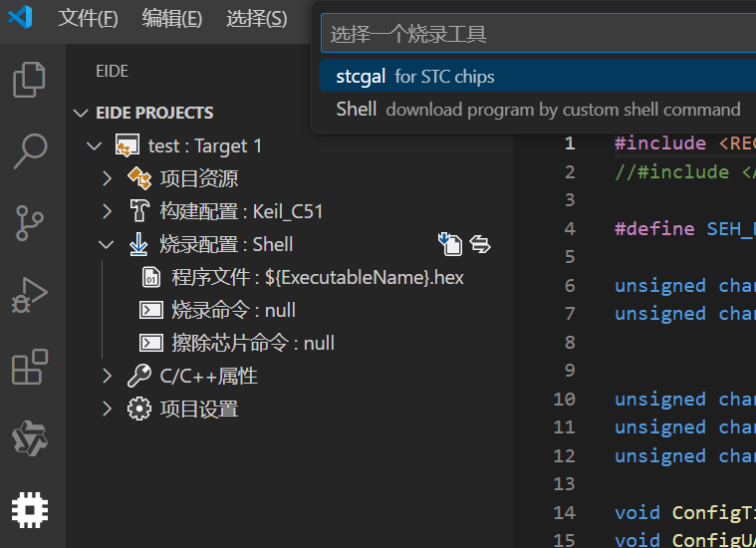Open the Run and Debug view
756x548 pixels.
tap(30, 295)
